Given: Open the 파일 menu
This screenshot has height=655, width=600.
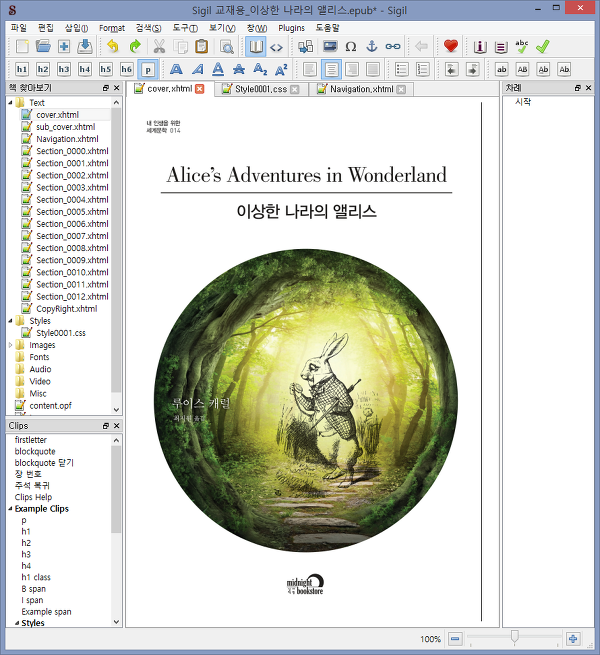Looking at the screenshot, I should point(19,28).
